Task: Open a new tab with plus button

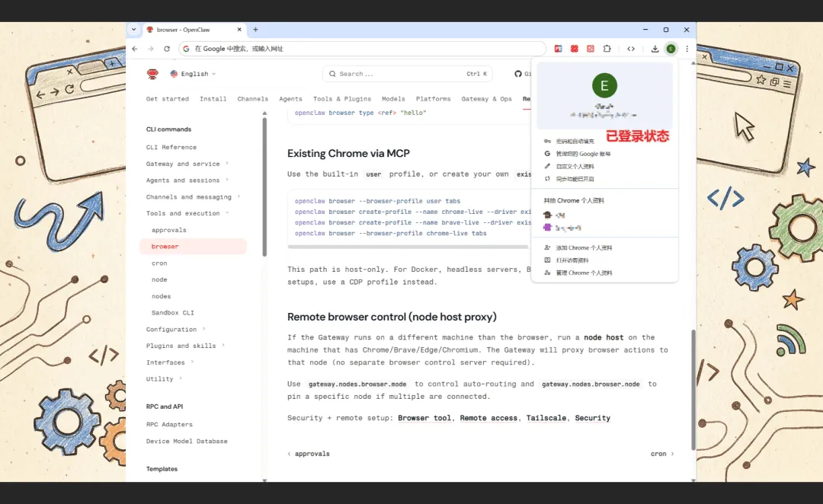Action: pyautogui.click(x=255, y=30)
